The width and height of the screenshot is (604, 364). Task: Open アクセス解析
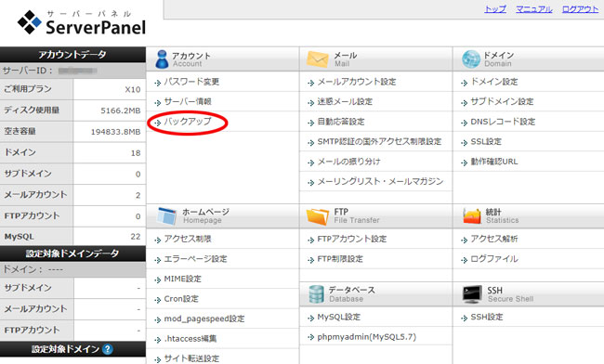pyautogui.click(x=493, y=239)
